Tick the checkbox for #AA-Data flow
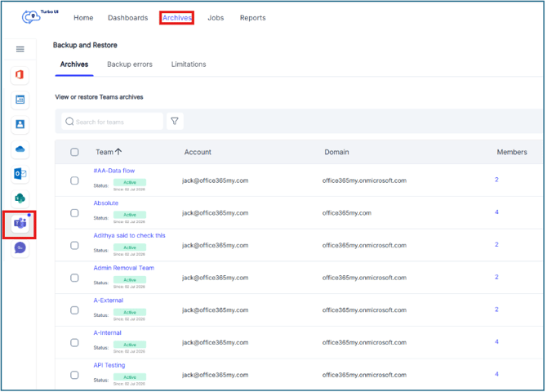 point(74,180)
